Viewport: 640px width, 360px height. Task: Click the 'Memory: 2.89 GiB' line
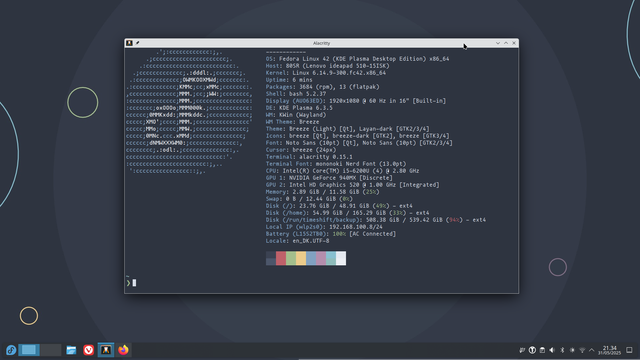322,191
